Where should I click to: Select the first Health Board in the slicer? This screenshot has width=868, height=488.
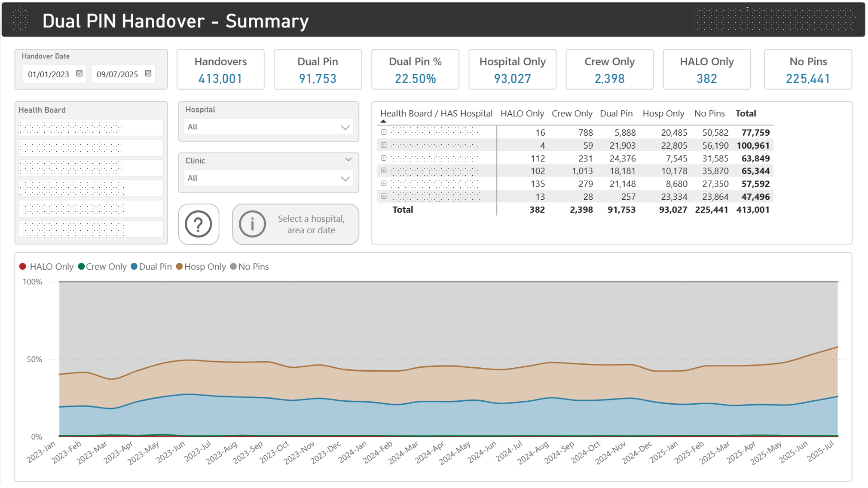pyautogui.click(x=90, y=127)
